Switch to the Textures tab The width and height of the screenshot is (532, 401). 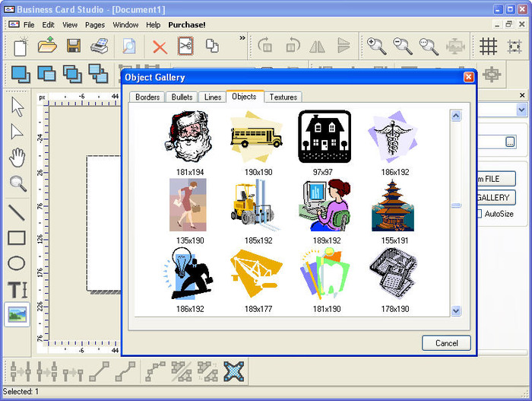pyautogui.click(x=283, y=97)
